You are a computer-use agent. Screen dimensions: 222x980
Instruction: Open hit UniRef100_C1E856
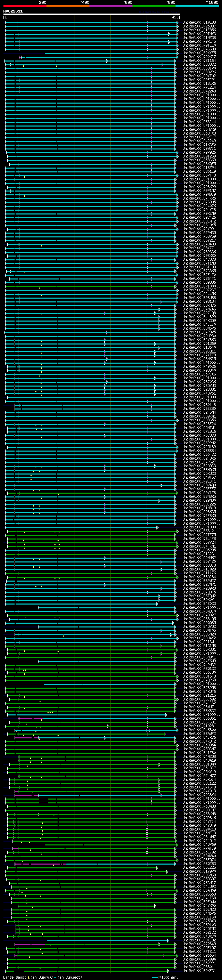coord(199,30)
